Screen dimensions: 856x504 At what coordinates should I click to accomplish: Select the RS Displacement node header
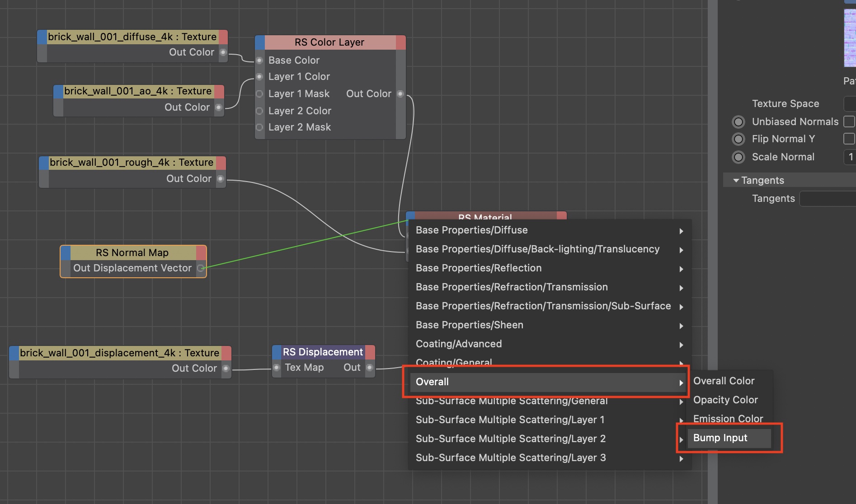tap(323, 352)
